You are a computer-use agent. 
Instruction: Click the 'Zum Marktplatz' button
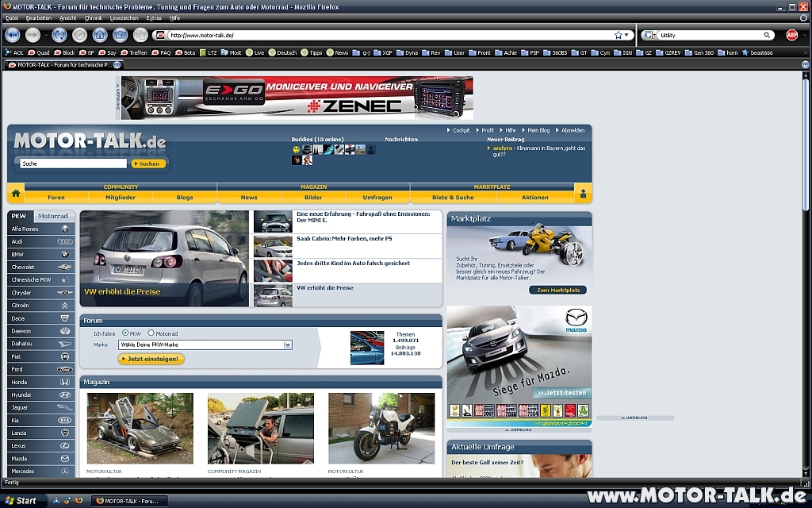click(557, 290)
